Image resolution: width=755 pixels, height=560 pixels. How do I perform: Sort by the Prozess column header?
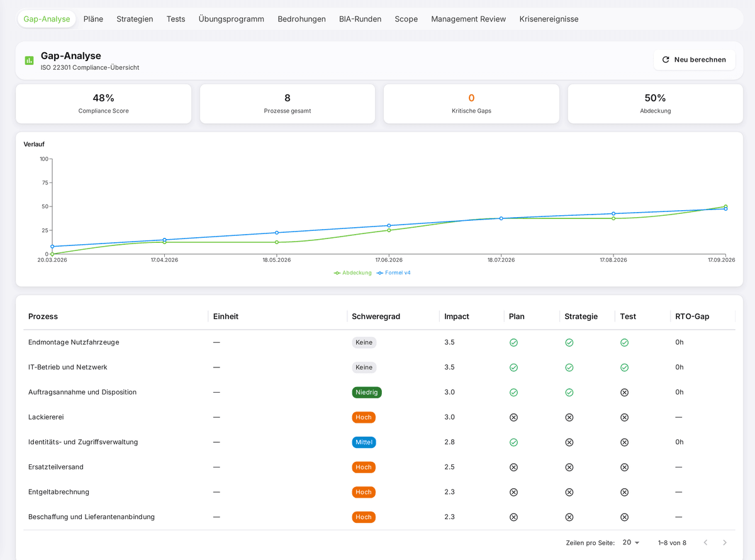[x=43, y=316]
